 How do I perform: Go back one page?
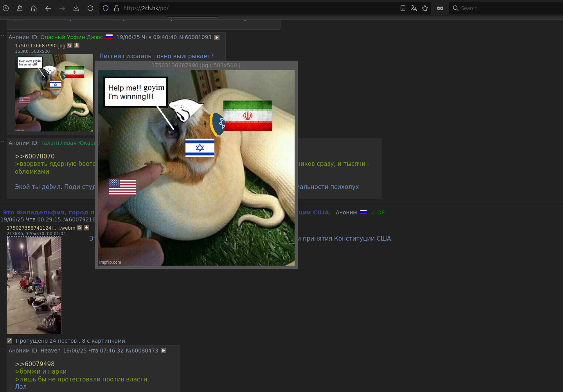48,8
